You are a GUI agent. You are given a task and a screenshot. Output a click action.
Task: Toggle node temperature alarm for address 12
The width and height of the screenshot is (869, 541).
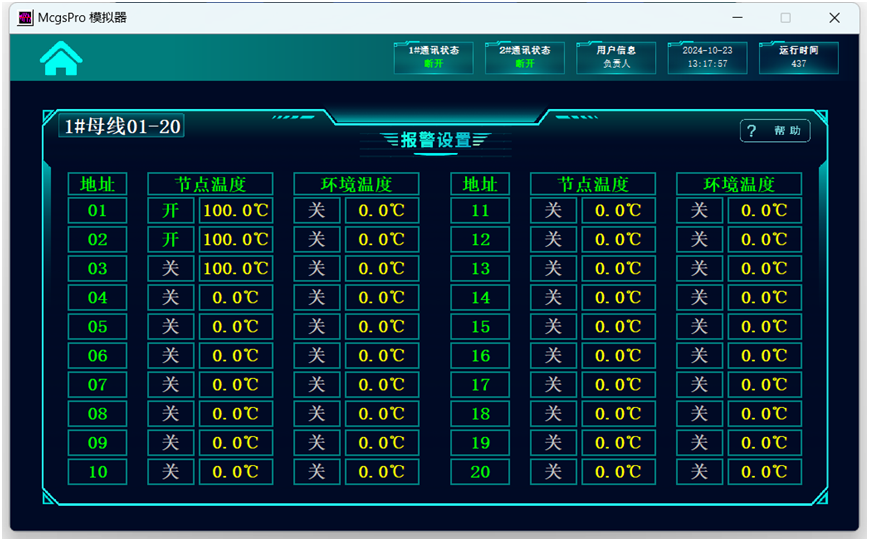click(553, 239)
